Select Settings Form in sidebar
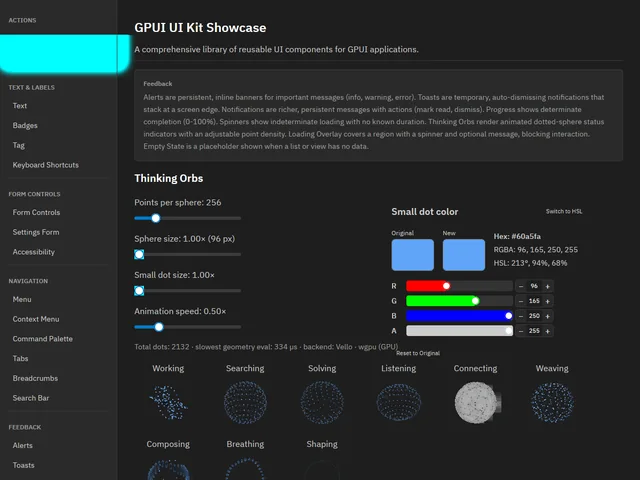Viewport: 640px width, 480px height. [x=36, y=232]
